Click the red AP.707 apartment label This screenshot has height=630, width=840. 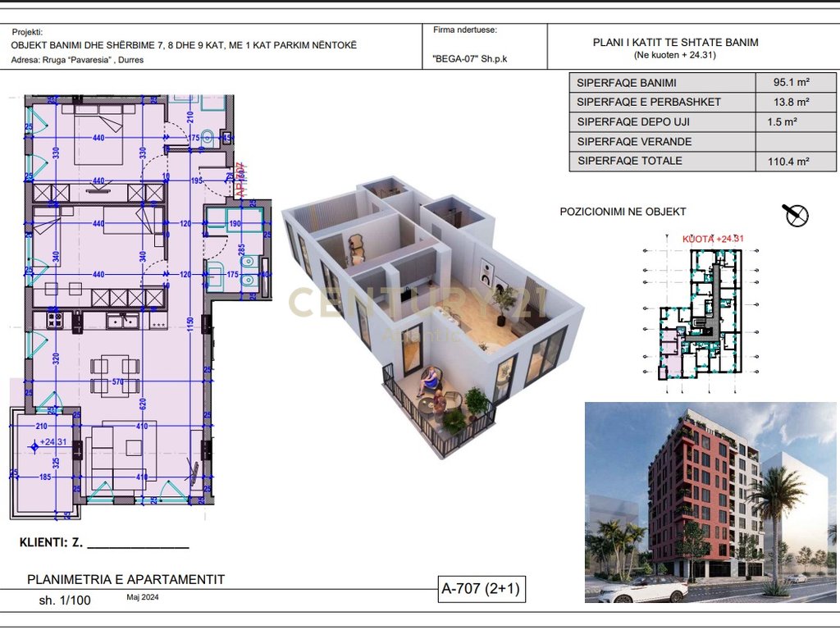click(240, 179)
